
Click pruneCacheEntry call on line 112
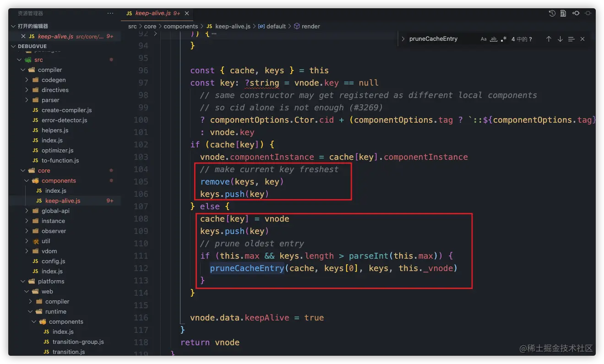(x=247, y=268)
